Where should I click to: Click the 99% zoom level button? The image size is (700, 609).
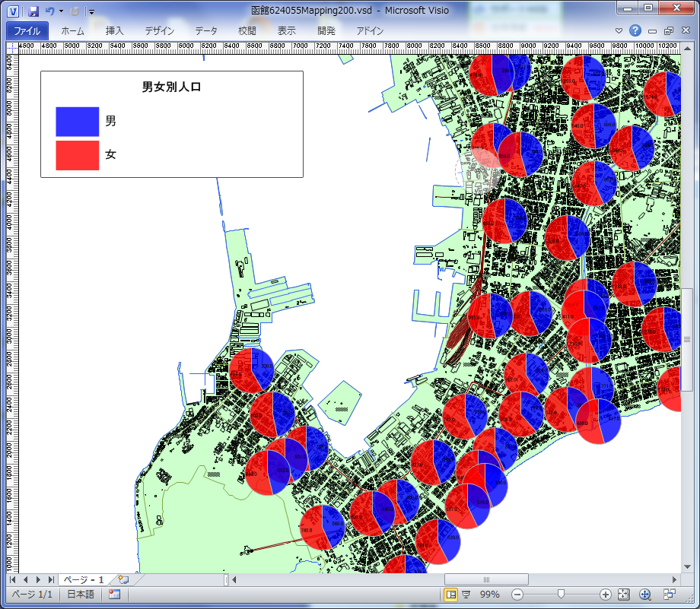click(x=489, y=595)
